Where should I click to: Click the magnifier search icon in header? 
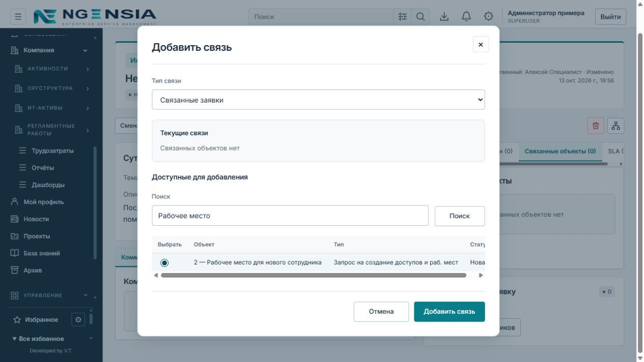421,17
